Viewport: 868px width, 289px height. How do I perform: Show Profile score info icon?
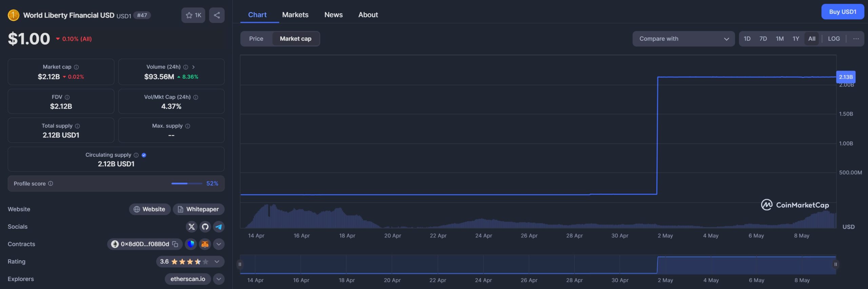pyautogui.click(x=51, y=184)
